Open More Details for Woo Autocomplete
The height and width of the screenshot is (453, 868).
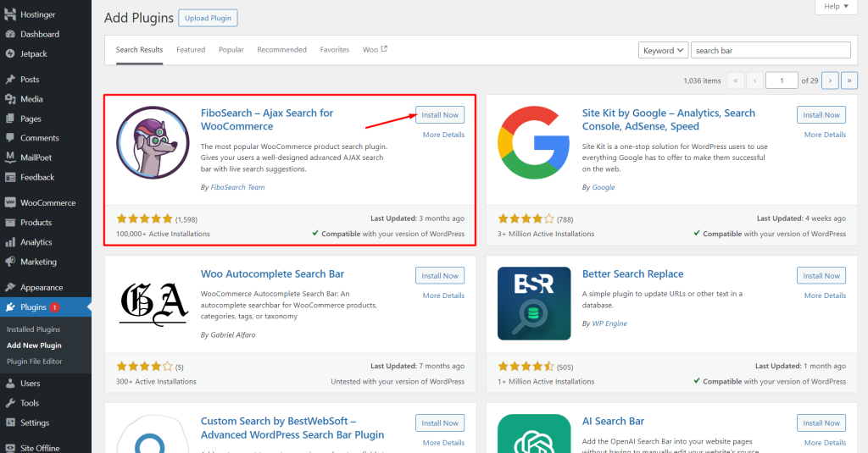tap(443, 296)
